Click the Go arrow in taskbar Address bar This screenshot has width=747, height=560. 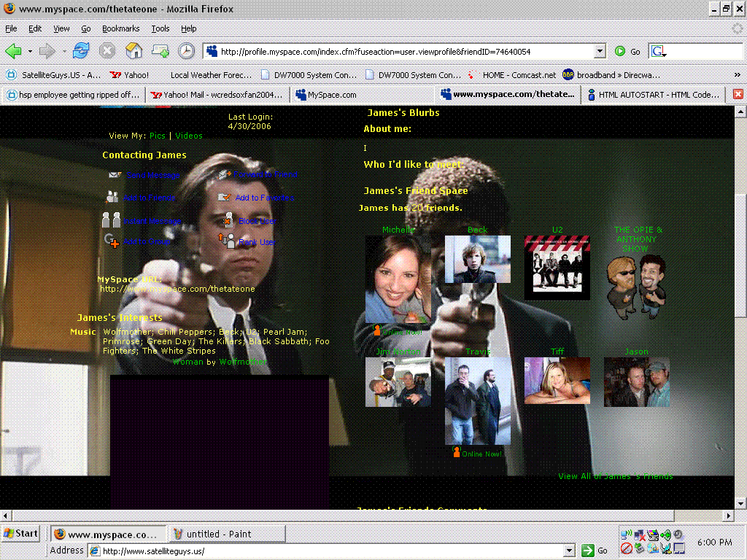[x=587, y=551]
